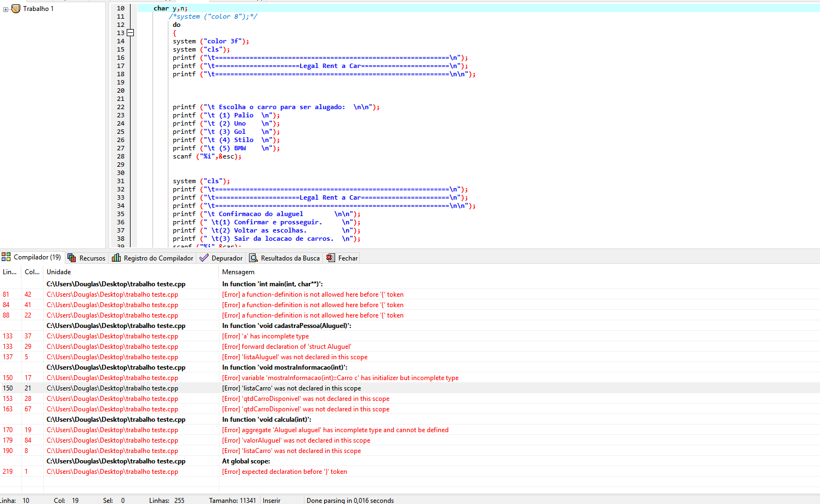Click the "Linhas: 255" status entry
The height and width of the screenshot is (504, 820).
(167, 501)
